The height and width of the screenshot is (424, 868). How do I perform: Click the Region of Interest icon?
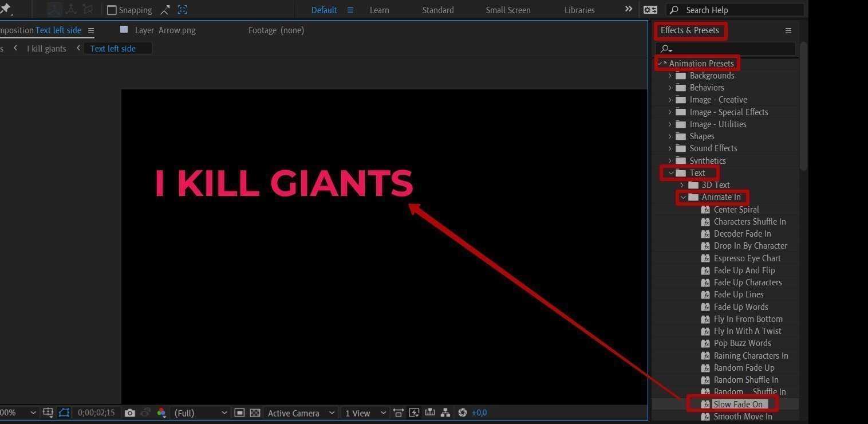point(239,413)
